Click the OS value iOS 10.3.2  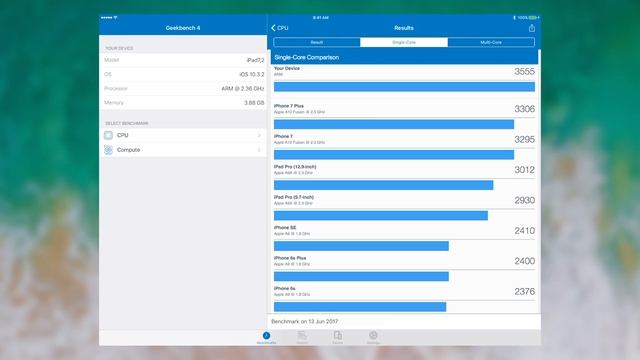[252, 74]
